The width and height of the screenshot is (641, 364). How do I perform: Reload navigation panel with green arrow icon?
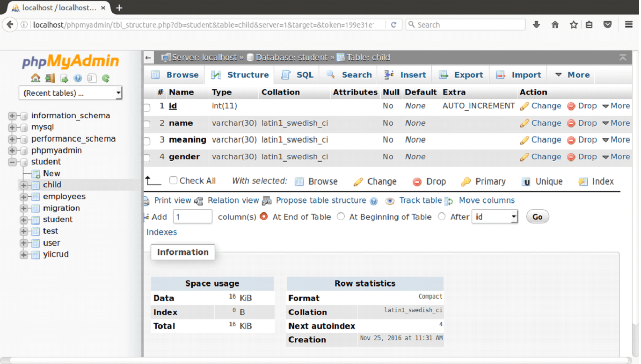[106, 78]
